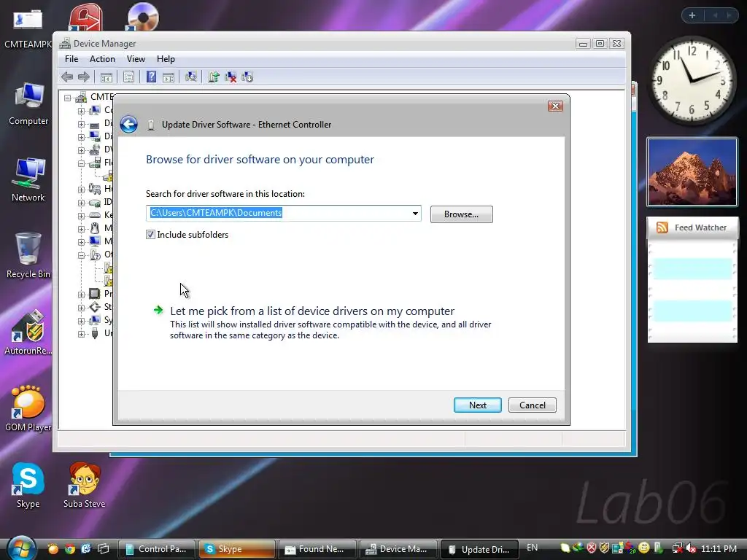Click Show/Hide Console Tree toolbar icon
Screen dimensions: 747x560
coord(107,77)
